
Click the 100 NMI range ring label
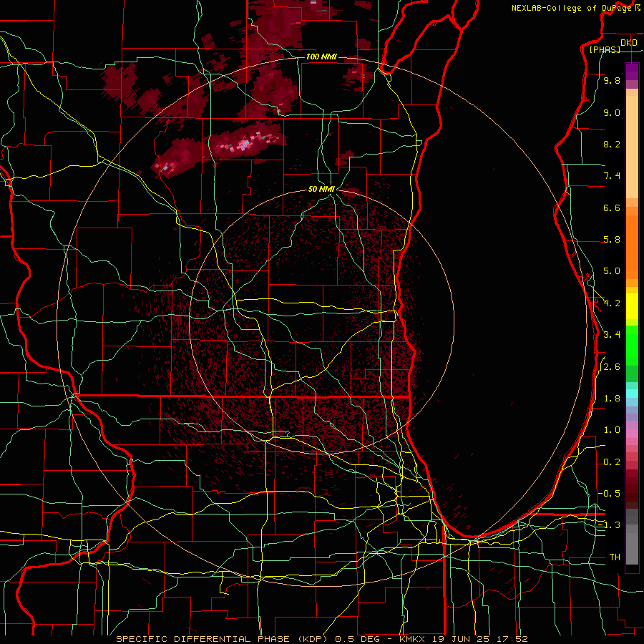tap(321, 57)
